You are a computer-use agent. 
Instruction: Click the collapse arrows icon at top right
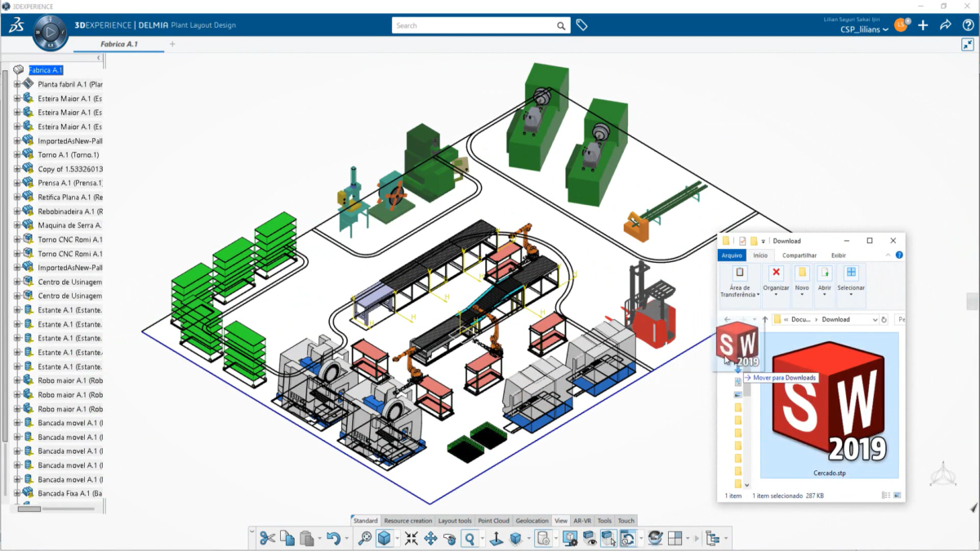pos(967,45)
